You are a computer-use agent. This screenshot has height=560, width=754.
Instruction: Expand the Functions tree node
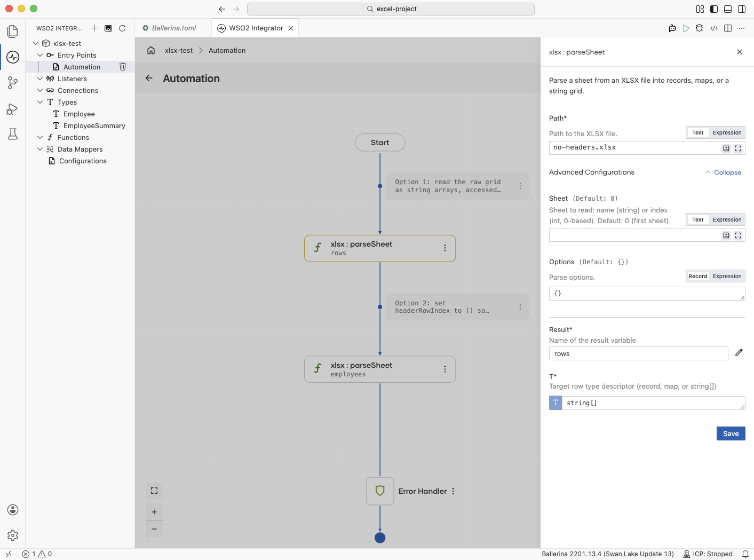(40, 137)
